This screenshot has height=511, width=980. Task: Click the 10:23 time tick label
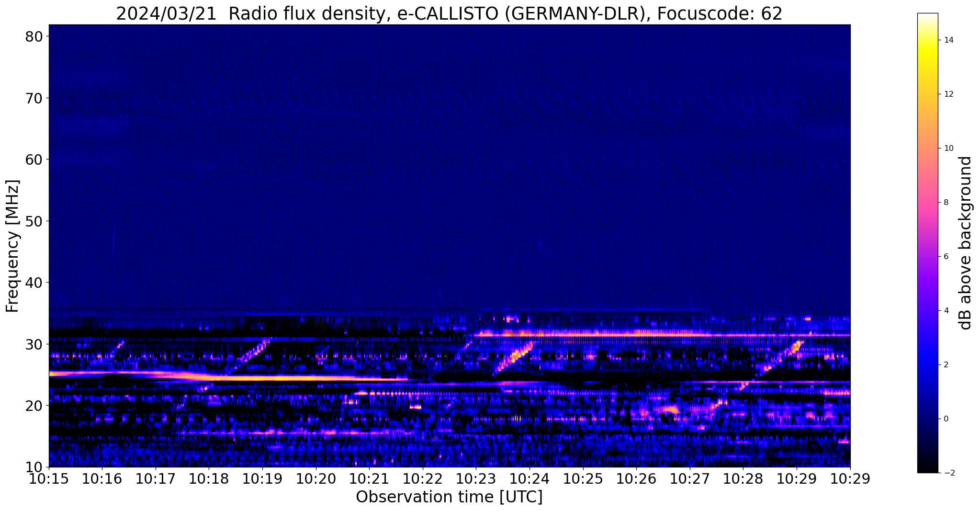point(476,479)
